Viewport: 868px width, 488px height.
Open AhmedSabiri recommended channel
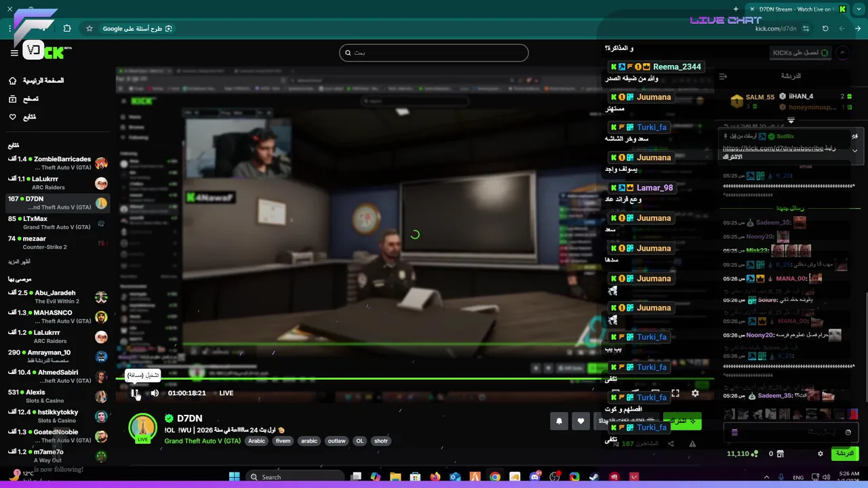pyautogui.click(x=58, y=376)
